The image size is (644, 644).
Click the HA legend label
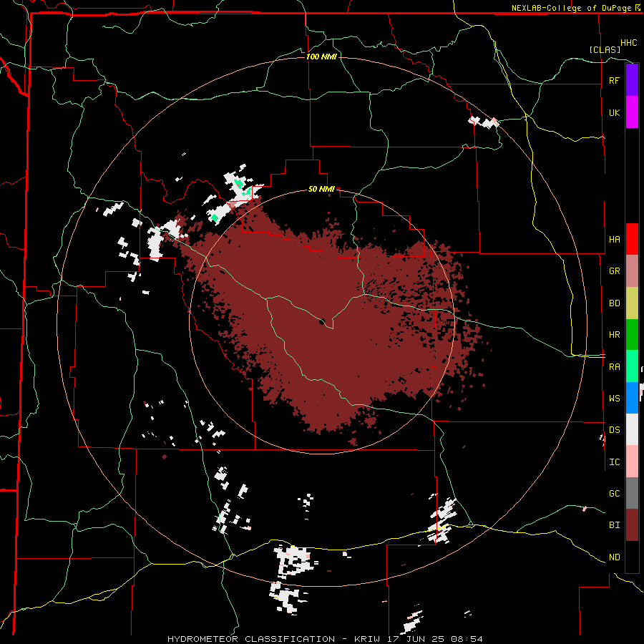[614, 239]
